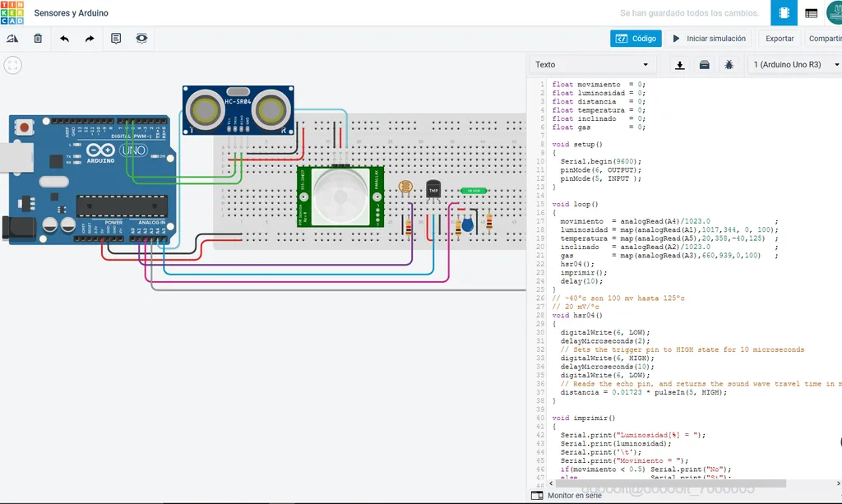The image size is (842, 504).
Task: Open the Arduino Uno R3 device dropdown
Action: click(x=793, y=65)
